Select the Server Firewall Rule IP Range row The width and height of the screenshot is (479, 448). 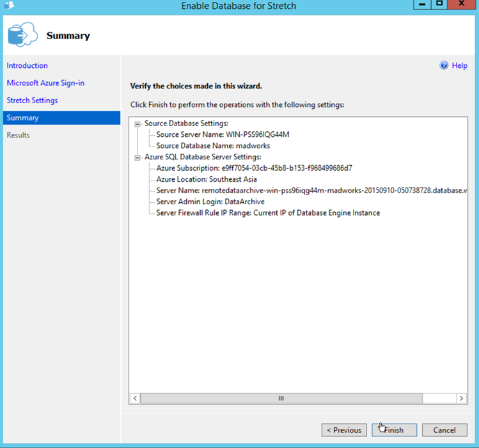point(268,213)
